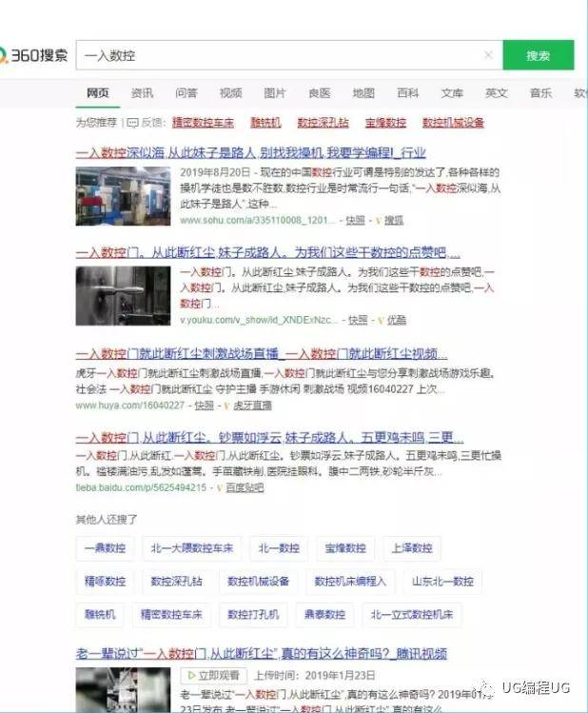
Task: Click the 反馈 feedback icon
Action: (132, 123)
